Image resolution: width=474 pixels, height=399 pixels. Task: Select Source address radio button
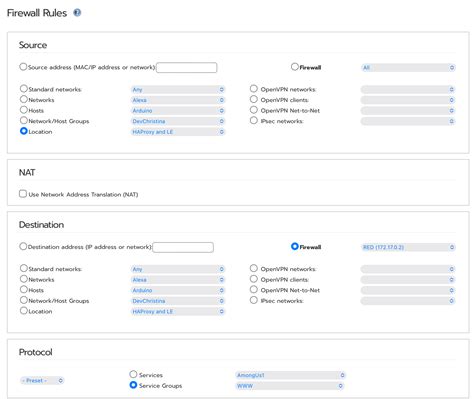(23, 67)
